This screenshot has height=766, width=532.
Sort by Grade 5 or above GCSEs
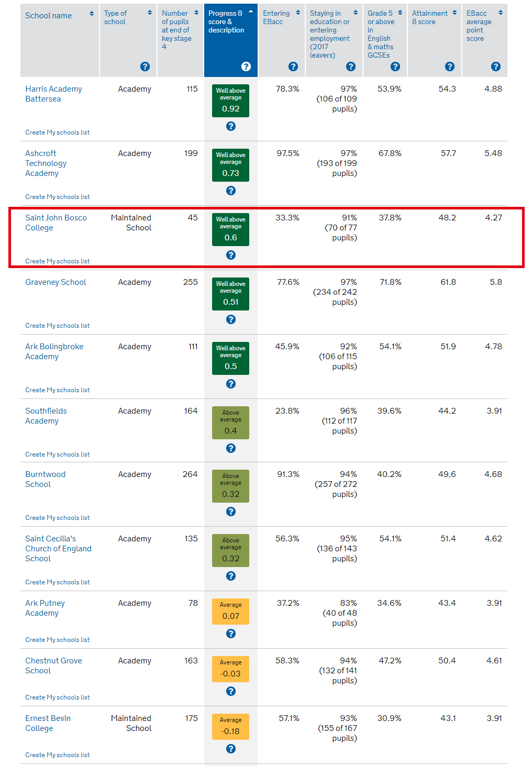[400, 13]
